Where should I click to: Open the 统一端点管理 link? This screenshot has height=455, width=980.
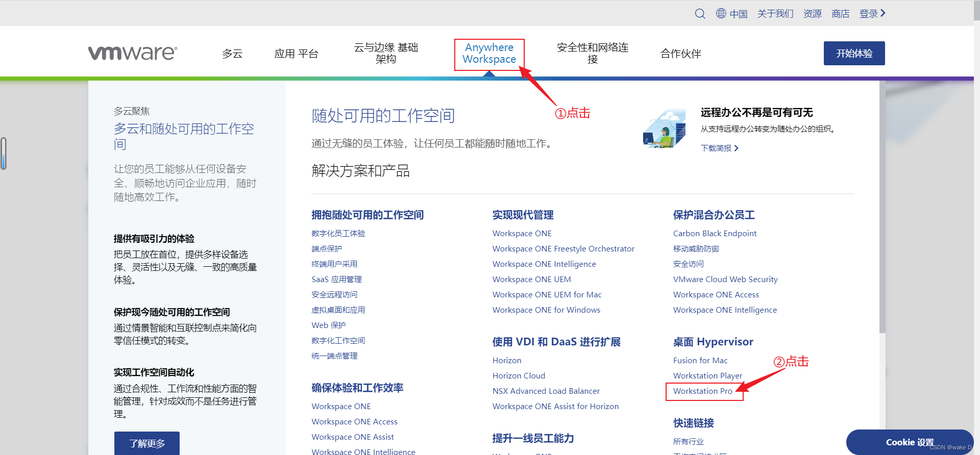pos(334,356)
